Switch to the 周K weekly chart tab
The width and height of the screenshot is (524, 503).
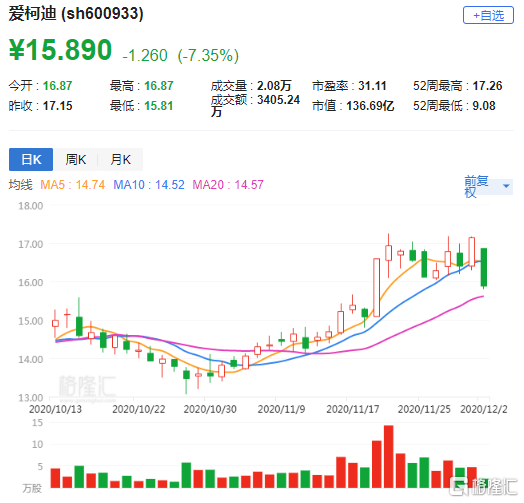[x=76, y=159]
